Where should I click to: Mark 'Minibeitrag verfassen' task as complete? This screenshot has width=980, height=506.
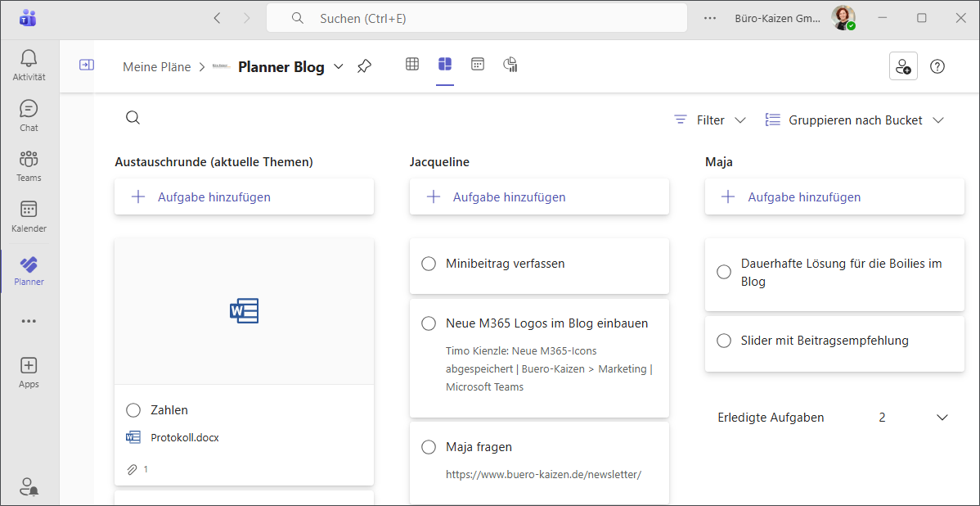pos(429,264)
